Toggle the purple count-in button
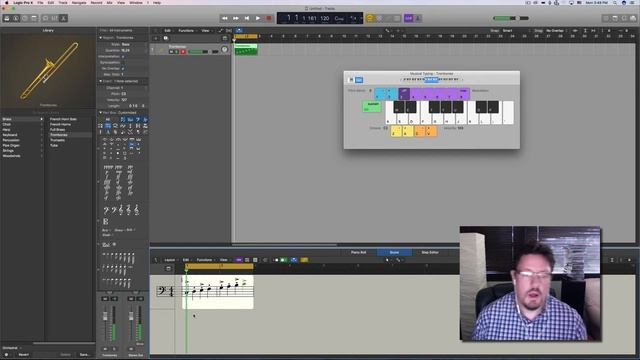The width and height of the screenshot is (640, 360). [409, 18]
